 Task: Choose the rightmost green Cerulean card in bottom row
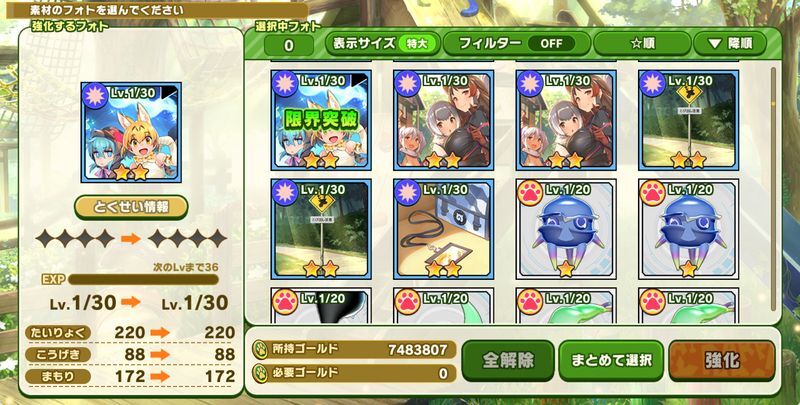pos(688,305)
